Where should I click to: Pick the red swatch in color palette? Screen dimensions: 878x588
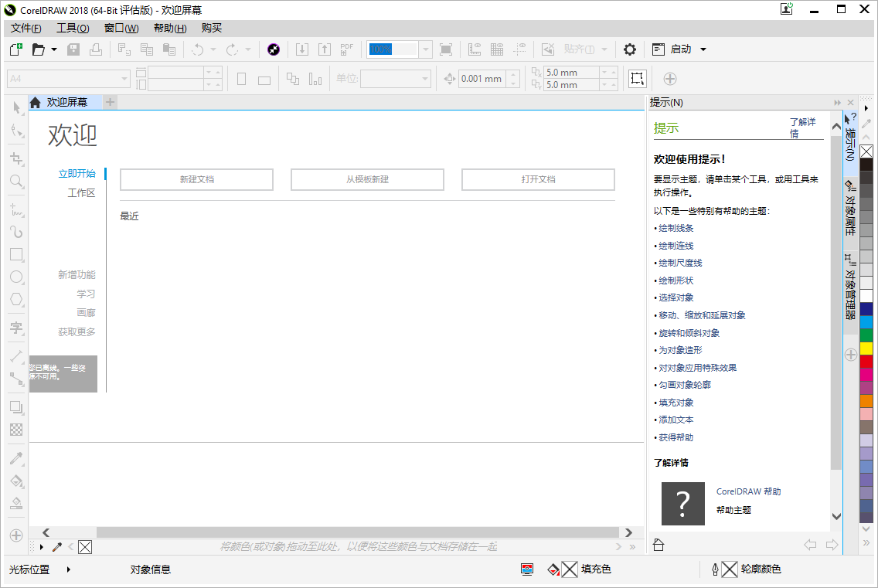pyautogui.click(x=866, y=362)
